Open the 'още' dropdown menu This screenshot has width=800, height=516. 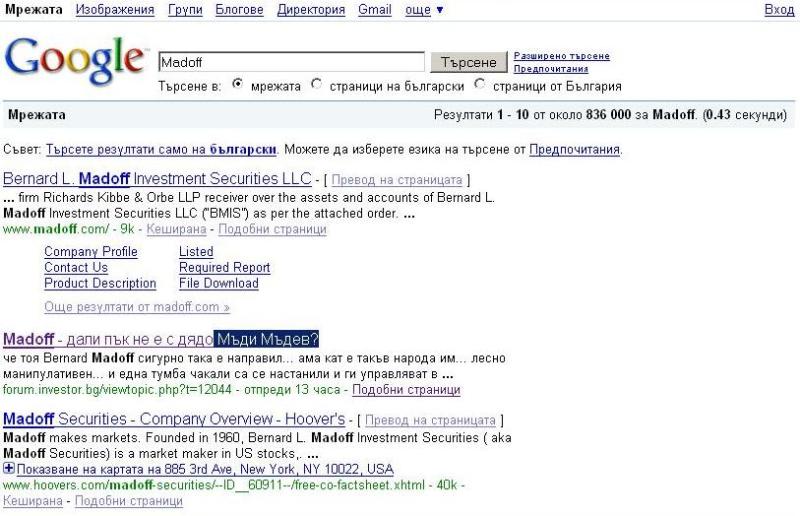424,10
